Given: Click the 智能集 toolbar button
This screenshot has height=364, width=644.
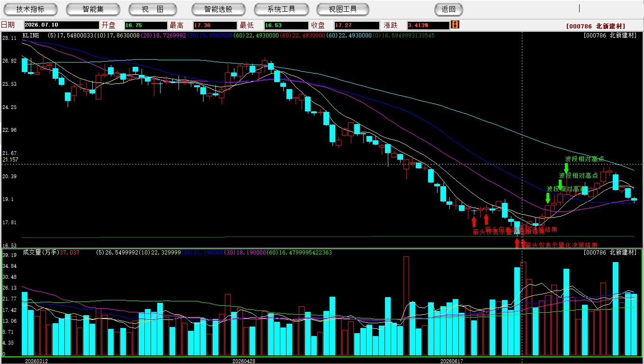Looking at the screenshot, I should tap(93, 9).
